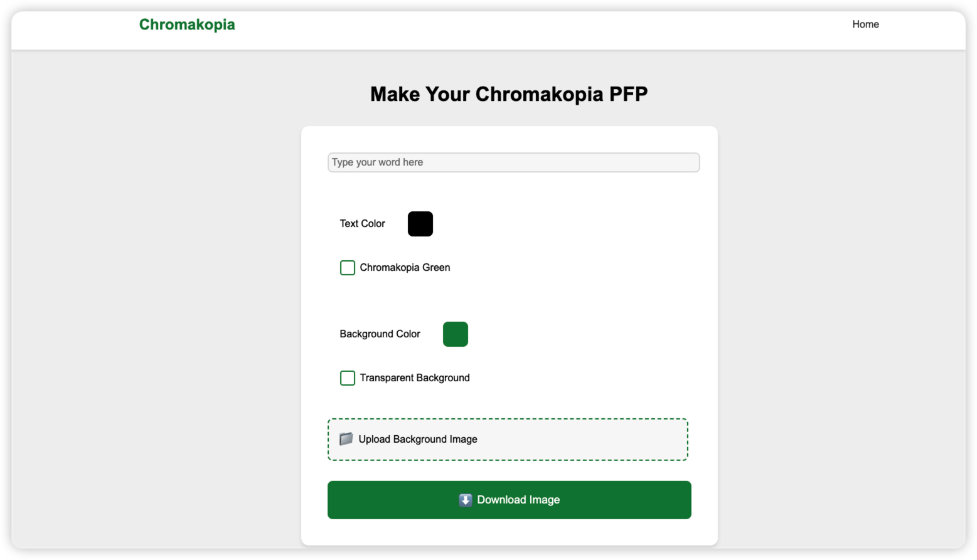Screen dimensions: 977x560
Task: Click blank area of the white form card
Action: (x=596, y=282)
